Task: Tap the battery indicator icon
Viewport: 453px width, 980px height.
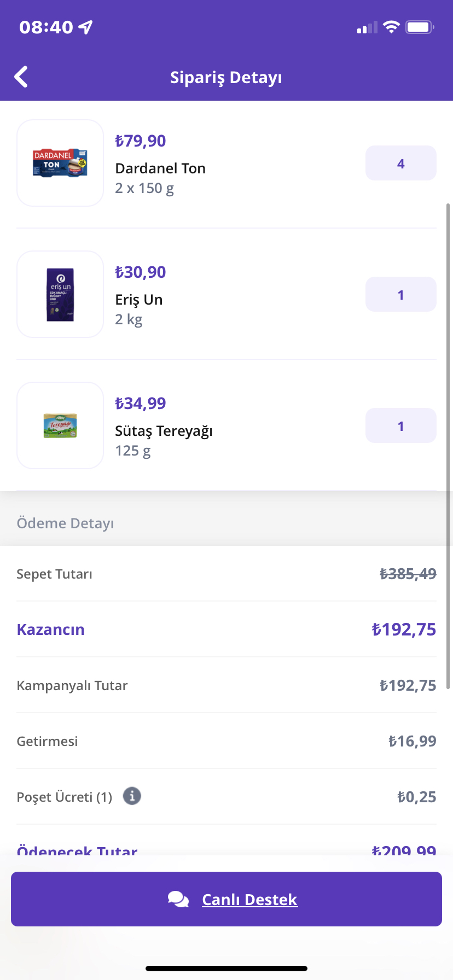Action: click(x=420, y=27)
